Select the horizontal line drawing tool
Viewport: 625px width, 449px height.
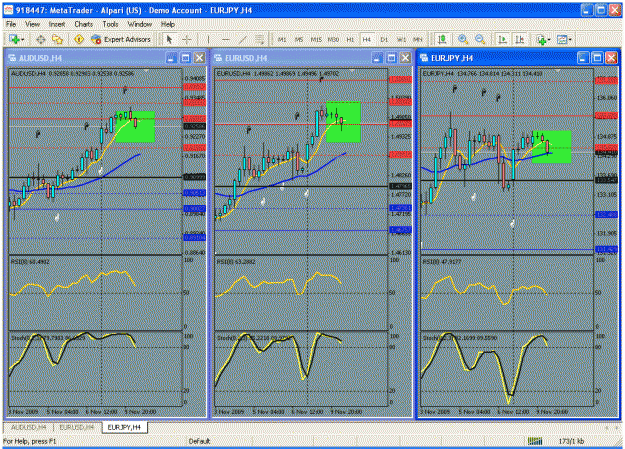[x=226, y=39]
